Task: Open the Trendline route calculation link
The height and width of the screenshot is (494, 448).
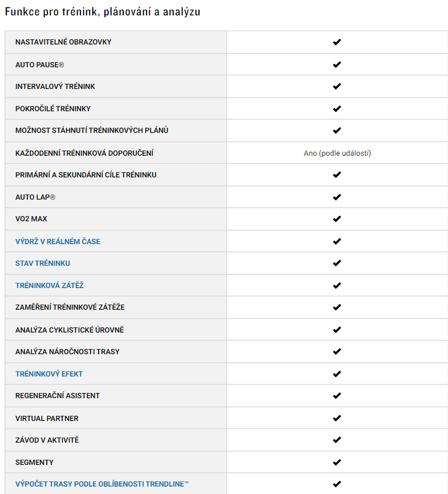Action: tap(101, 484)
